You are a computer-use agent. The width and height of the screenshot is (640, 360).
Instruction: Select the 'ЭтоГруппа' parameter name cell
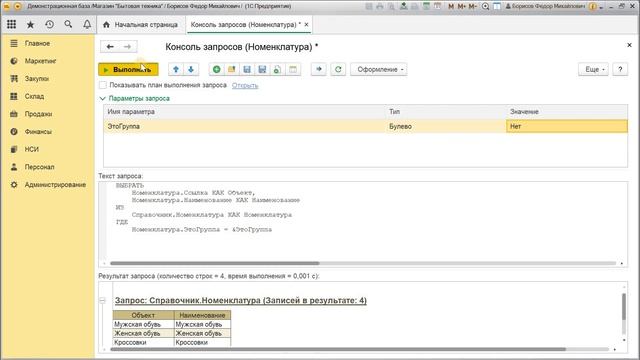click(x=245, y=126)
